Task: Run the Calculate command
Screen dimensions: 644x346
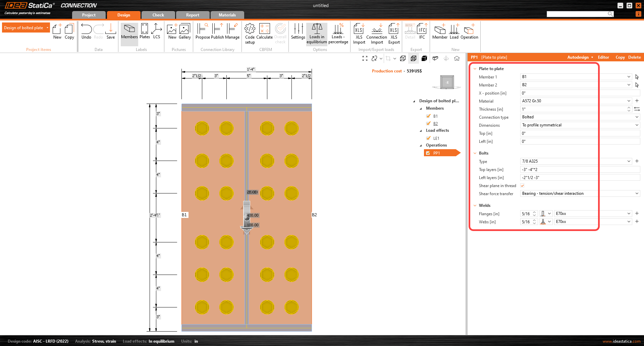Action: pos(265,33)
